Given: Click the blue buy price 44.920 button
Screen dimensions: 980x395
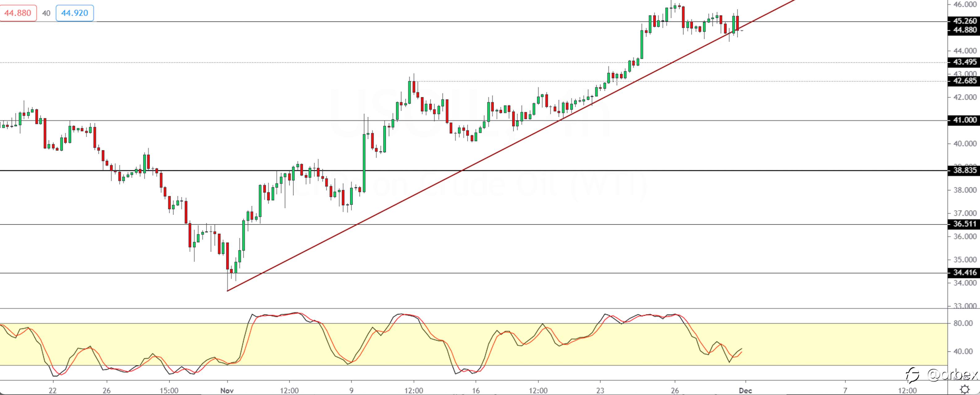Looking at the screenshot, I should click(74, 13).
